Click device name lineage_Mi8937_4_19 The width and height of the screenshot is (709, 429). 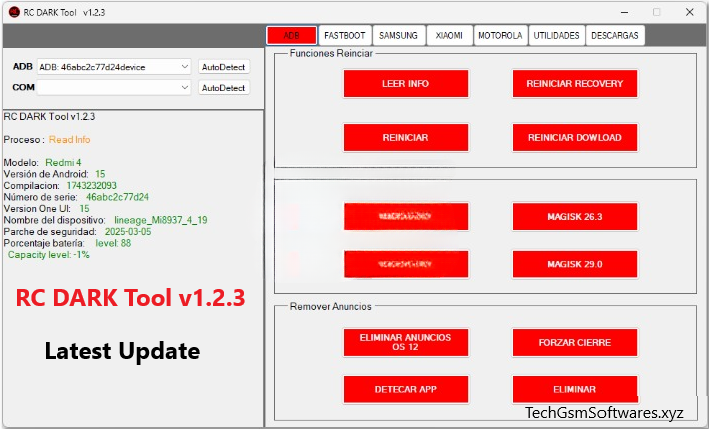pyautogui.click(x=161, y=220)
